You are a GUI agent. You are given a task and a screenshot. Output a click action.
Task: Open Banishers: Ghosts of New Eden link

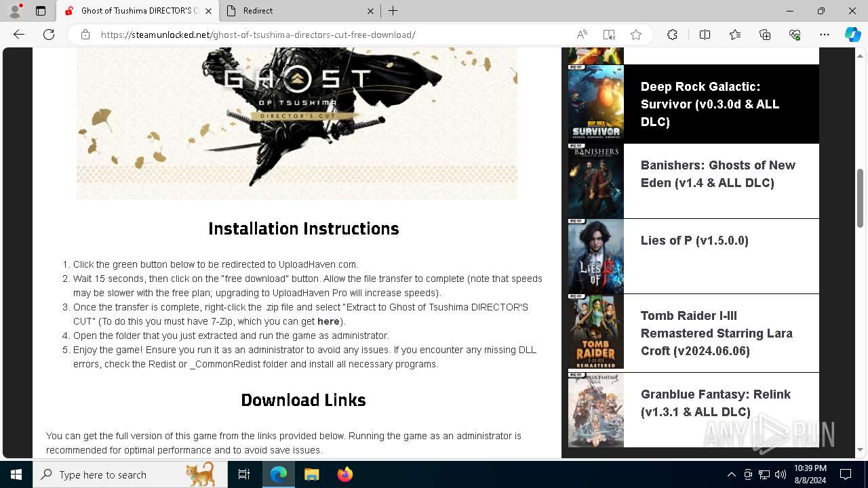[x=717, y=174]
